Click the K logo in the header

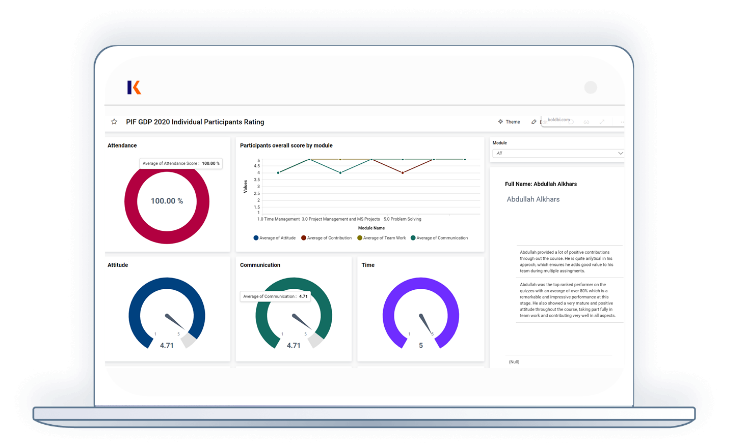[x=134, y=87]
